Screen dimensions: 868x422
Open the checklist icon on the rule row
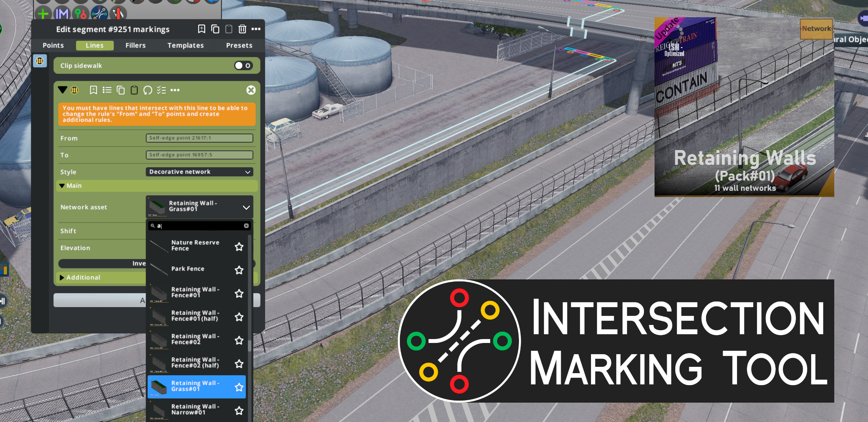click(162, 90)
